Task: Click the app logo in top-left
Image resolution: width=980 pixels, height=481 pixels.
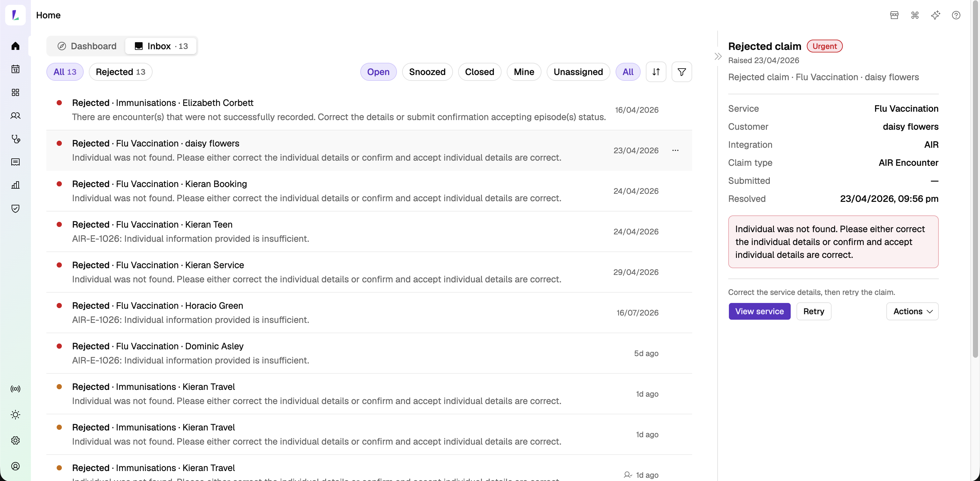Action: pyautogui.click(x=15, y=15)
